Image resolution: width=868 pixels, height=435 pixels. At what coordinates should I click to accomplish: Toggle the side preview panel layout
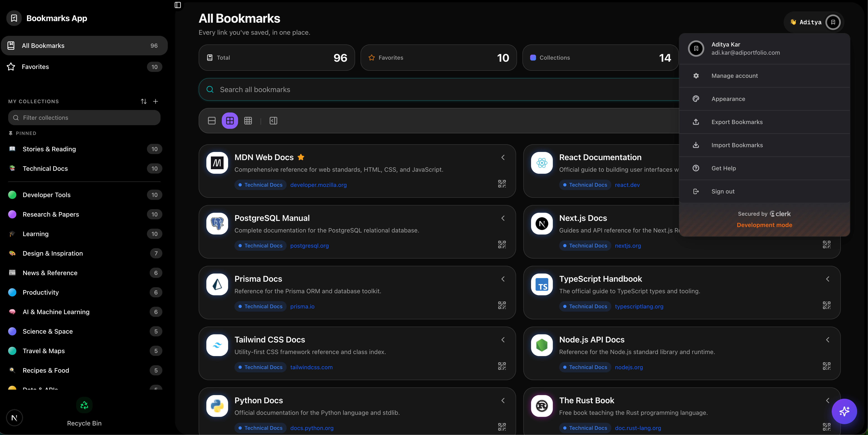(273, 121)
